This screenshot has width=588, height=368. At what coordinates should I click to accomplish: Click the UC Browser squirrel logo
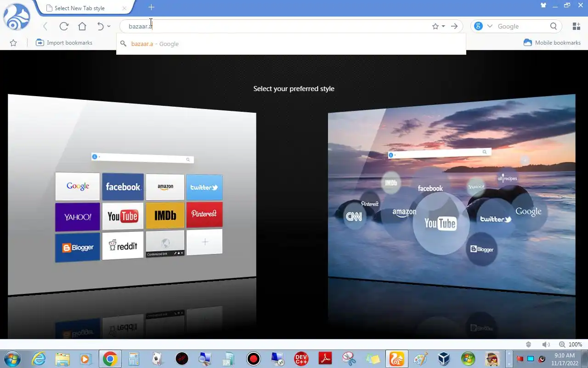pyautogui.click(x=17, y=17)
